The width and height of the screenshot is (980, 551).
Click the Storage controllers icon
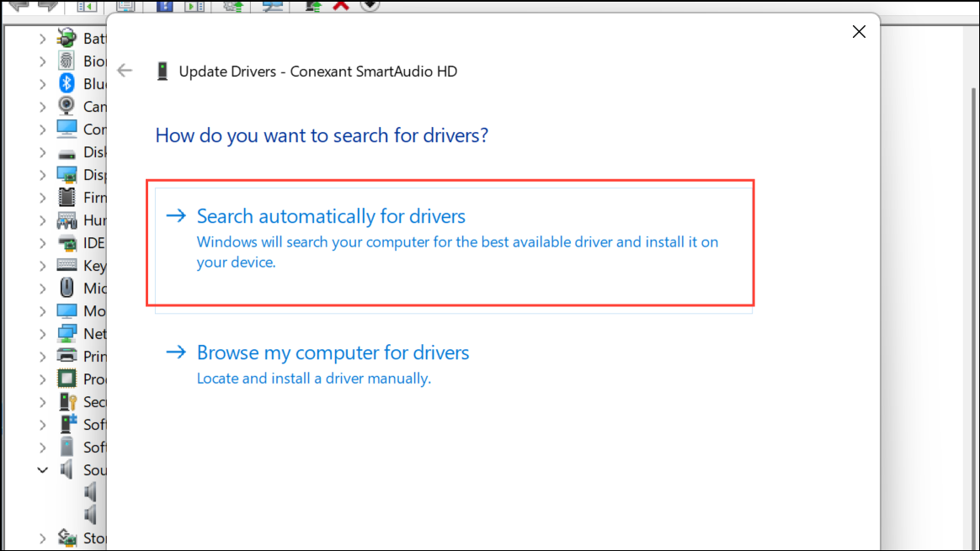[x=67, y=538]
